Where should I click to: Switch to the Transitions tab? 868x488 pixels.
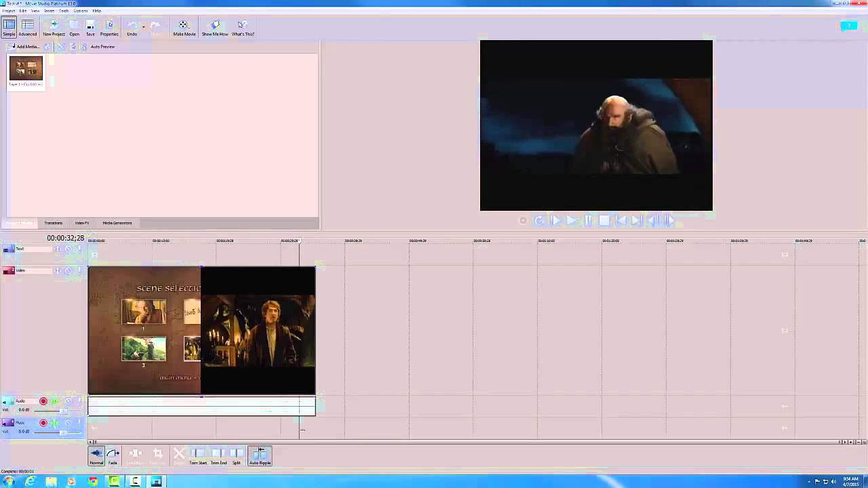(53, 223)
